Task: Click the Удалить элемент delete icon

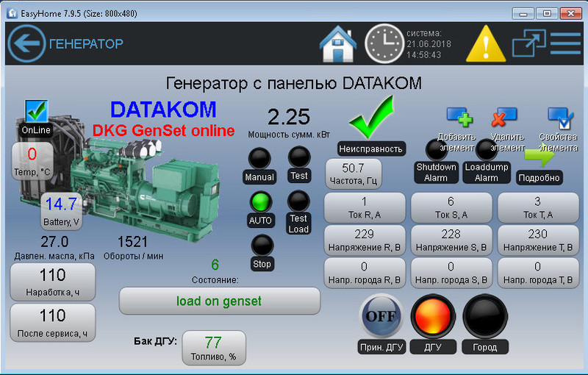Action: 503,117
